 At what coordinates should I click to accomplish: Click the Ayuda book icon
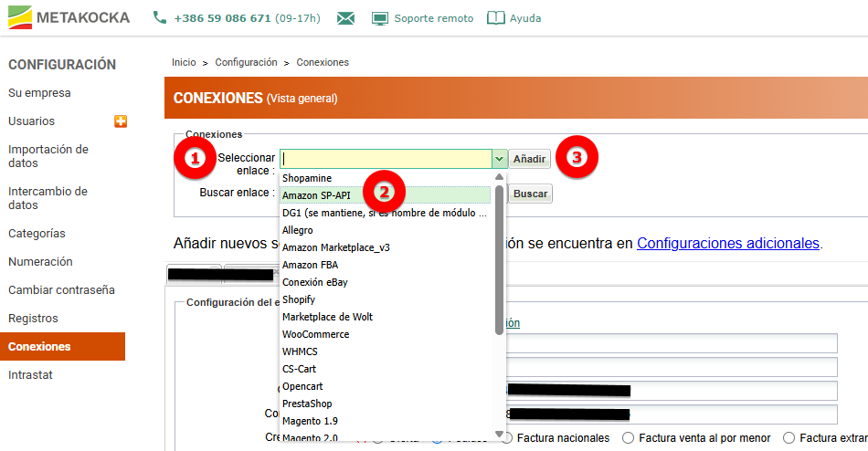coord(495,18)
